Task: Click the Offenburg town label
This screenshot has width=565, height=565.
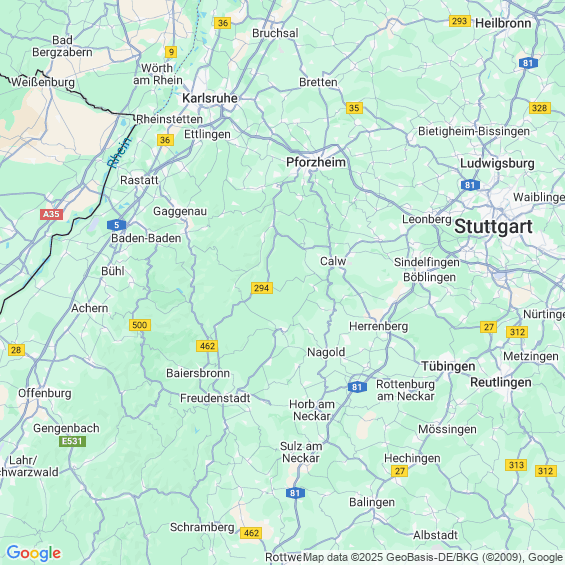Action: click(45, 393)
